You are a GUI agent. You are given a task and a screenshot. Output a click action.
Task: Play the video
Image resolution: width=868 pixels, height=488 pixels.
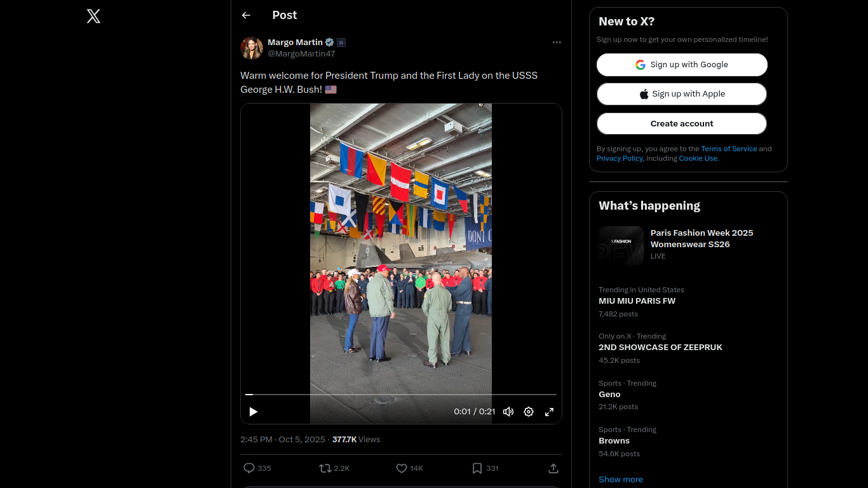(x=253, y=412)
